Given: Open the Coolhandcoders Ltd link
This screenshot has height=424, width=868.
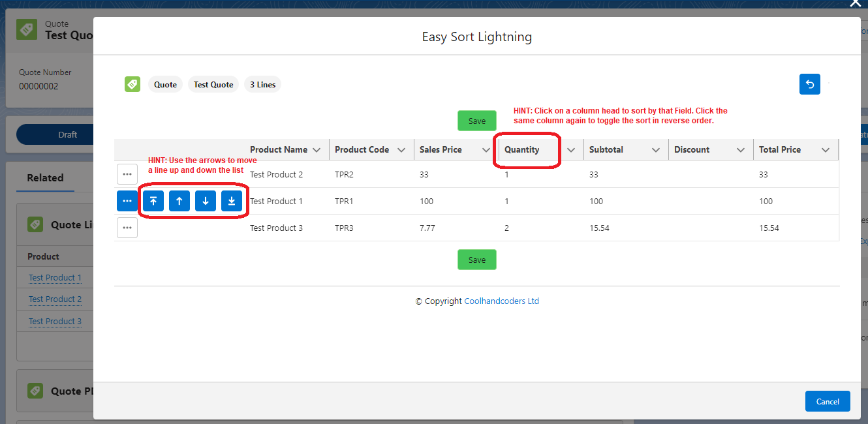Looking at the screenshot, I should [x=501, y=301].
